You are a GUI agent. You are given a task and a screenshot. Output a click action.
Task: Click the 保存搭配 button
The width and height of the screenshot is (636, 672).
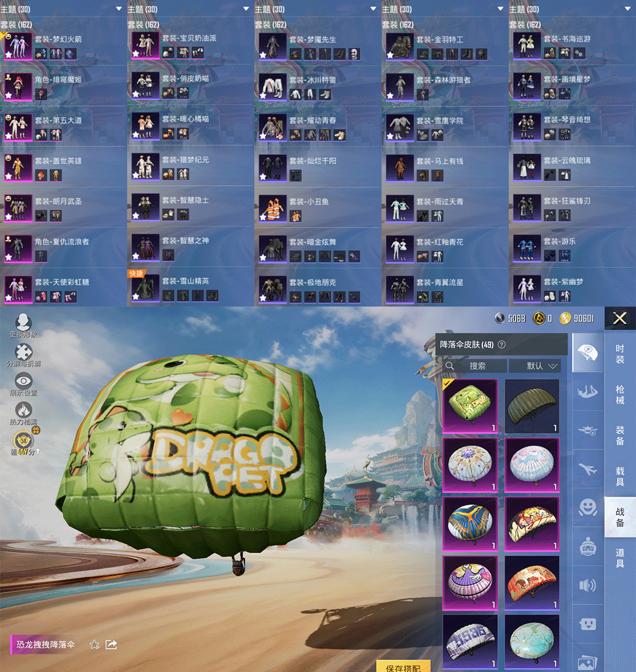click(403, 667)
